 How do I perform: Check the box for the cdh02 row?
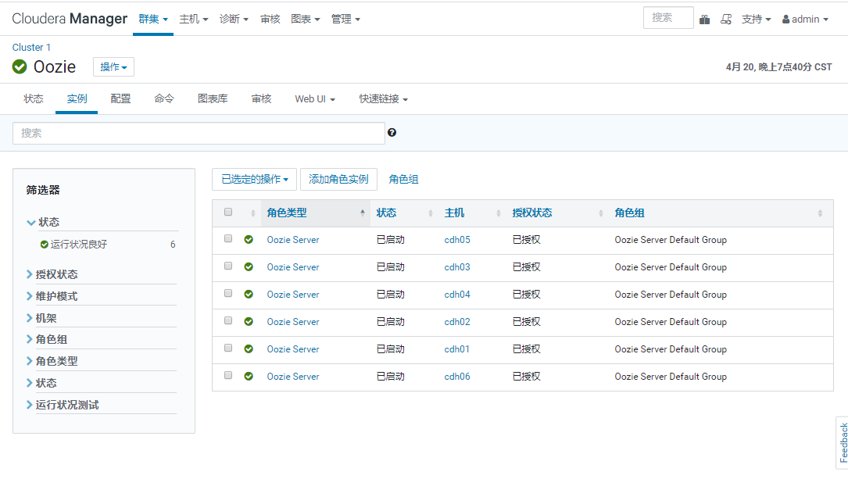tap(228, 320)
